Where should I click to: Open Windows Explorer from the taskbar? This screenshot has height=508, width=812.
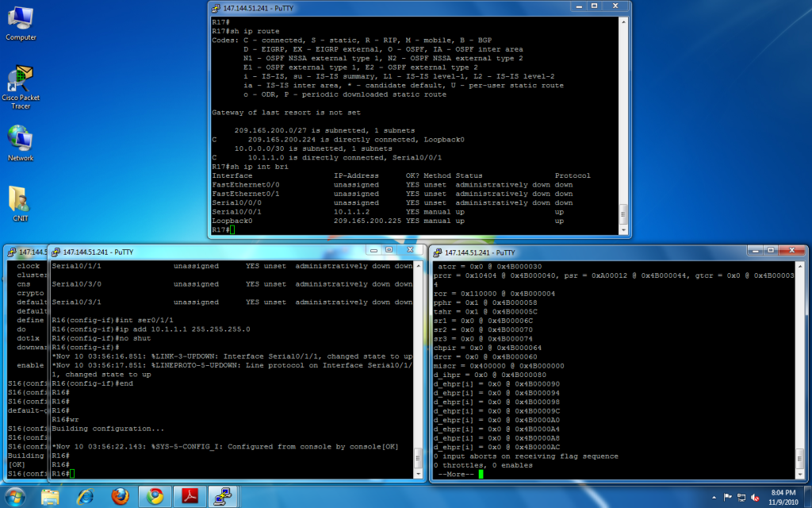tap(50, 496)
